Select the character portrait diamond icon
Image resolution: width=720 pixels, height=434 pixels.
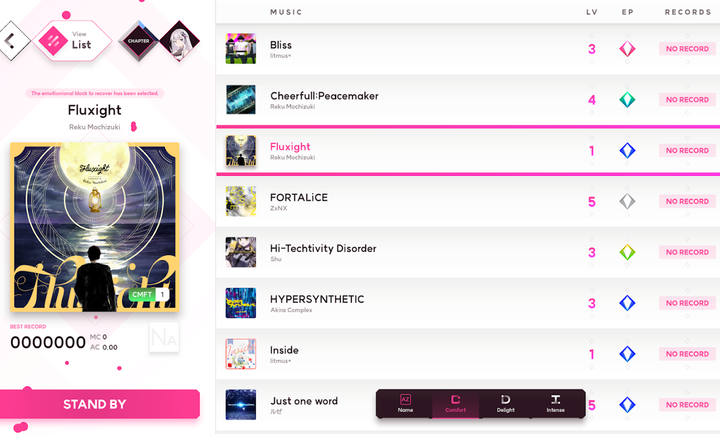[180, 41]
